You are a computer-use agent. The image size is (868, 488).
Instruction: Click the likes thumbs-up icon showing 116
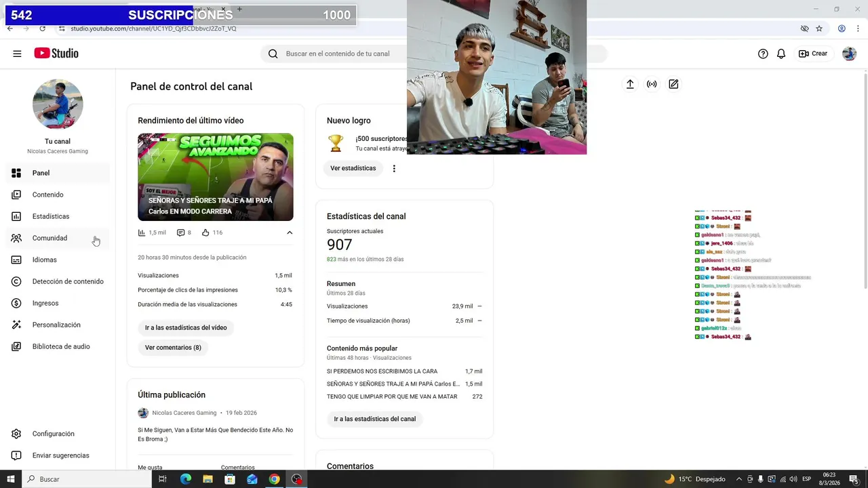click(205, 232)
